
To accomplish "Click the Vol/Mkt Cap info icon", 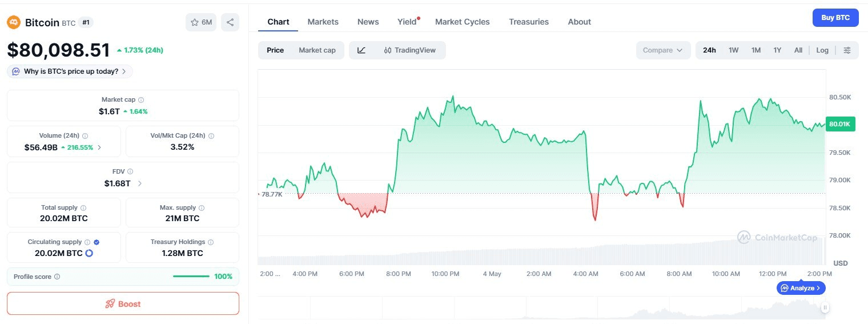I will (x=211, y=136).
